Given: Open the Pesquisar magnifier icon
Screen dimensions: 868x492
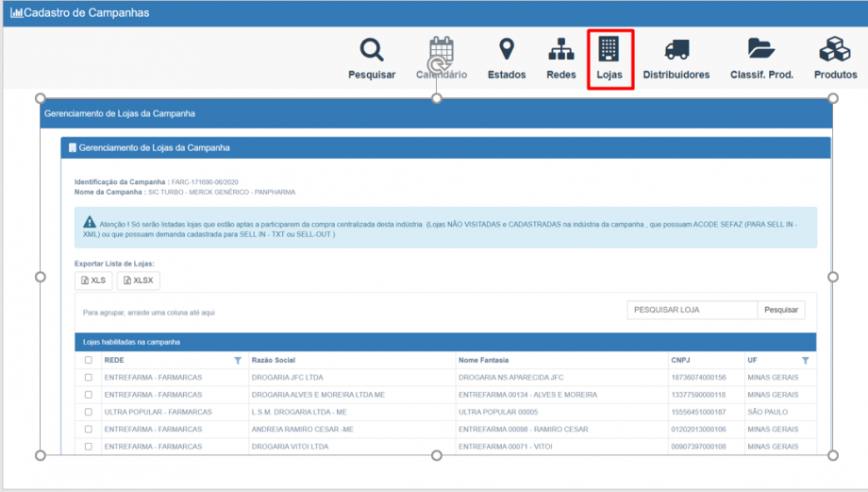Looking at the screenshot, I should pos(372,51).
